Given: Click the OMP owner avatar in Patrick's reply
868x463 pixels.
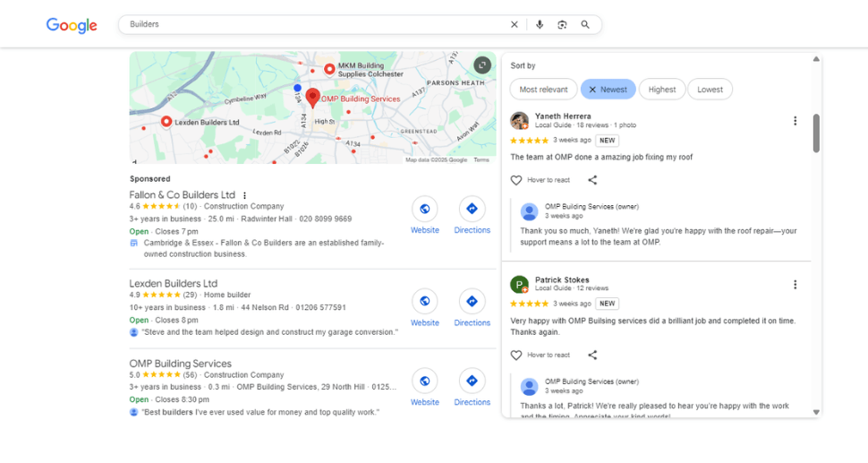Looking at the screenshot, I should (529, 387).
